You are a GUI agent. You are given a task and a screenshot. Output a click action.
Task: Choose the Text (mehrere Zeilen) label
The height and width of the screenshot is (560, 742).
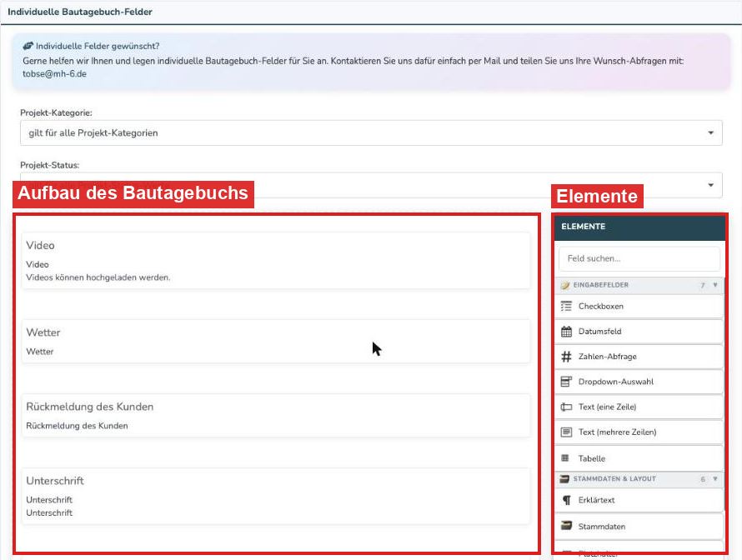pyautogui.click(x=617, y=432)
